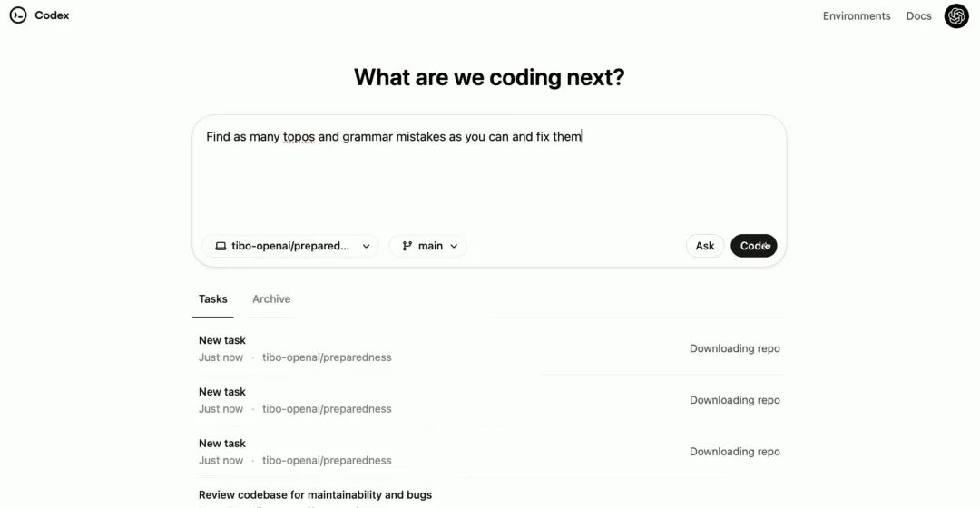
Task: Open the first New task entry
Action: tap(222, 340)
